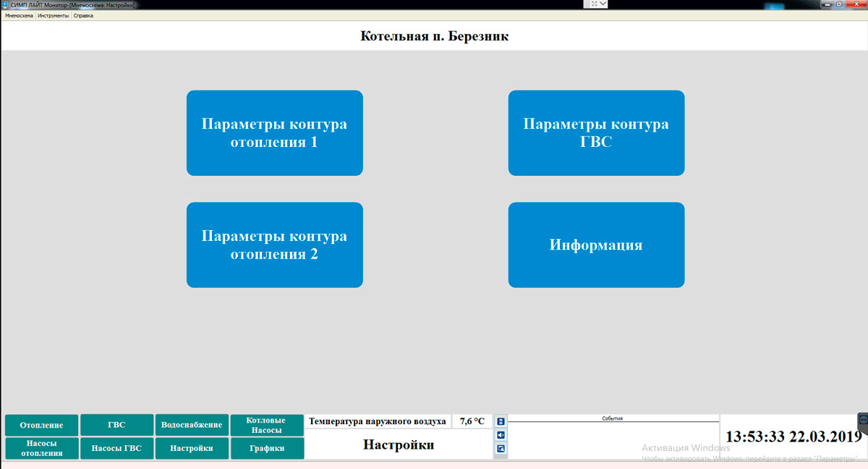Open Параметры контура отопления 2
The height and width of the screenshot is (469, 868).
pos(274,245)
